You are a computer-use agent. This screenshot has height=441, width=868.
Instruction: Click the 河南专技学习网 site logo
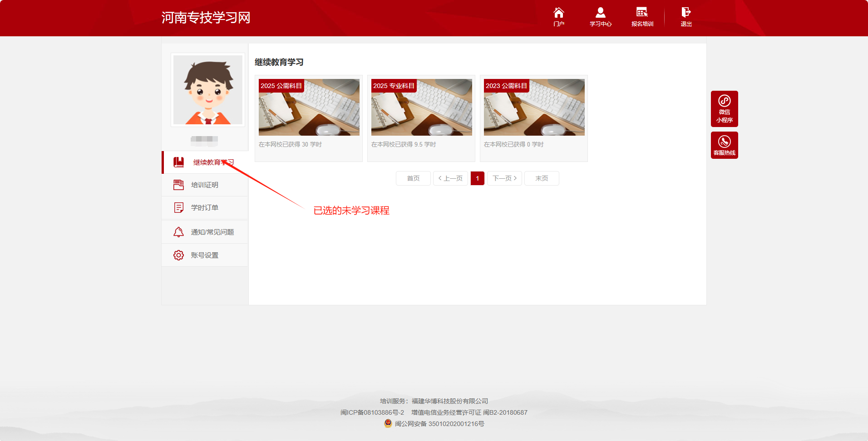[x=206, y=18]
